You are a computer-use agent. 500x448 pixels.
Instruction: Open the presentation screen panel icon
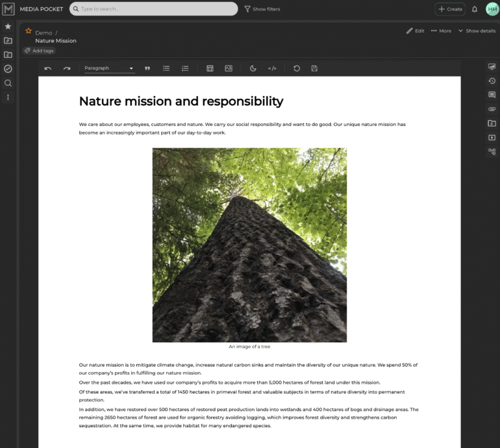coord(492,67)
